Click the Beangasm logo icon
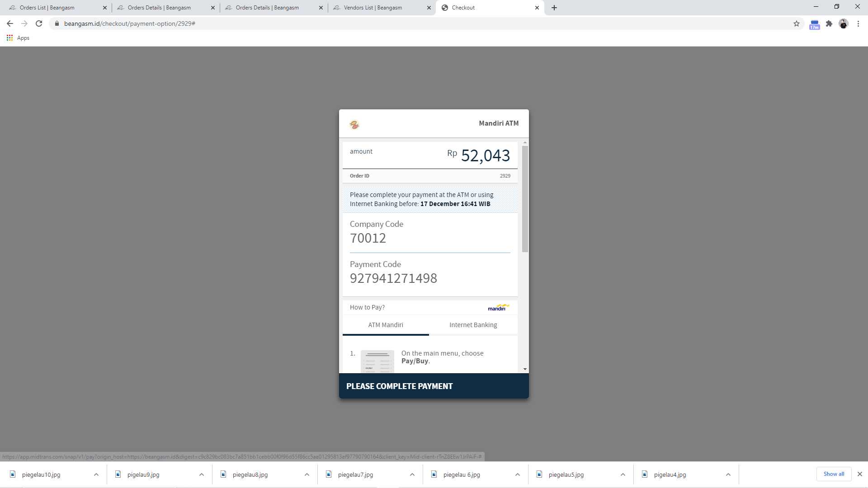Screen dimensions: 868x488 (x=355, y=124)
